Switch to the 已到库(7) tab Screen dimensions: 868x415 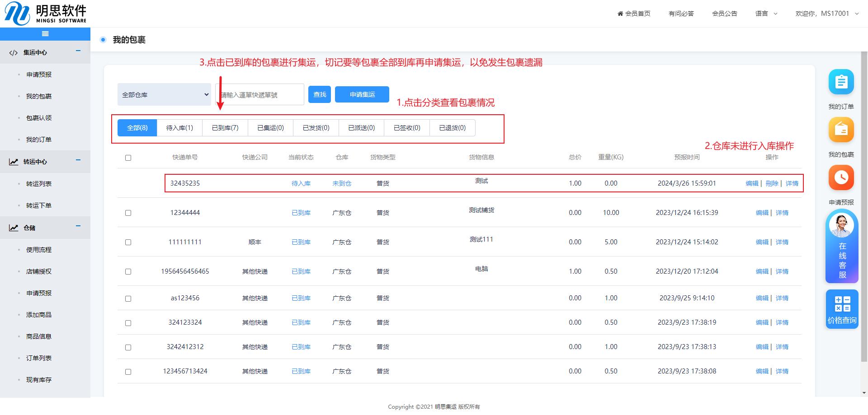[225, 128]
